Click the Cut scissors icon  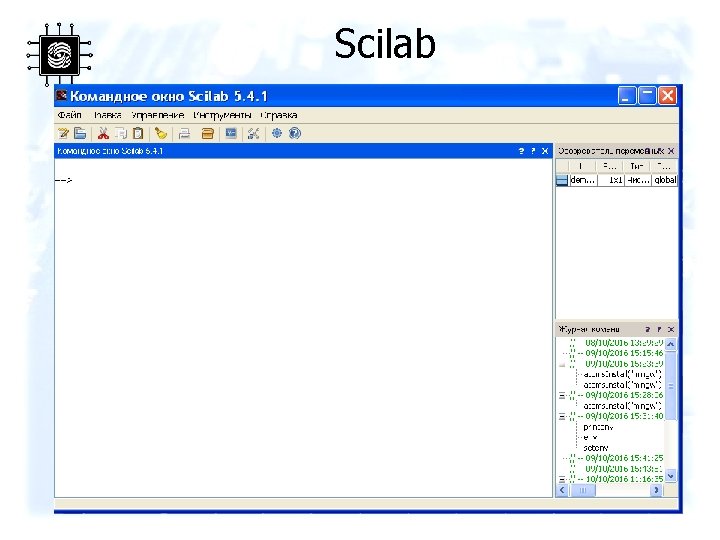(103, 134)
